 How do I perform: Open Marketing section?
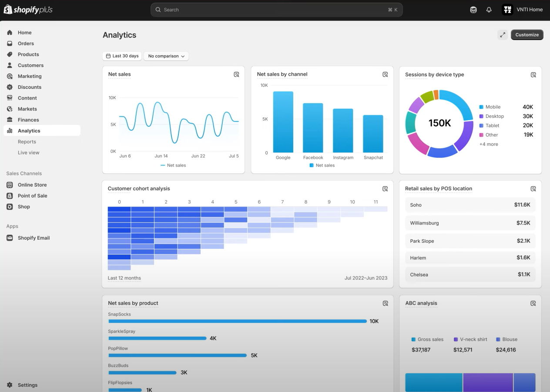[x=30, y=76]
